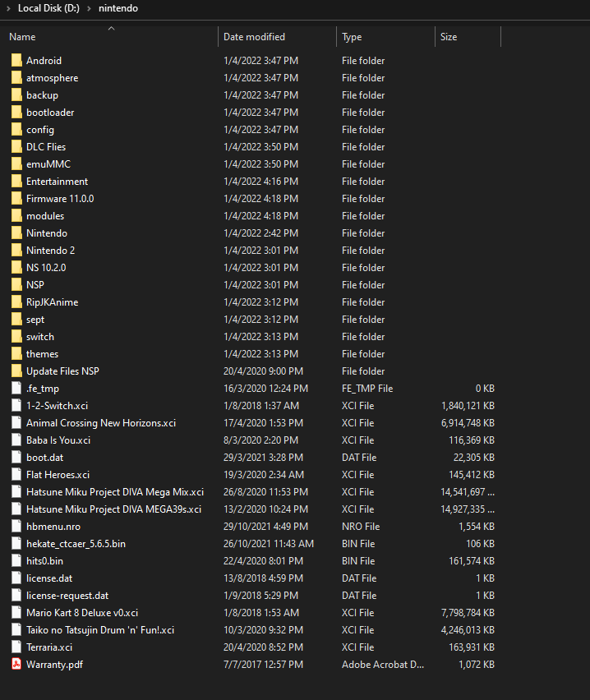The width and height of the screenshot is (590, 700).
Task: Select the hits0.bin file
Action: [44, 560]
